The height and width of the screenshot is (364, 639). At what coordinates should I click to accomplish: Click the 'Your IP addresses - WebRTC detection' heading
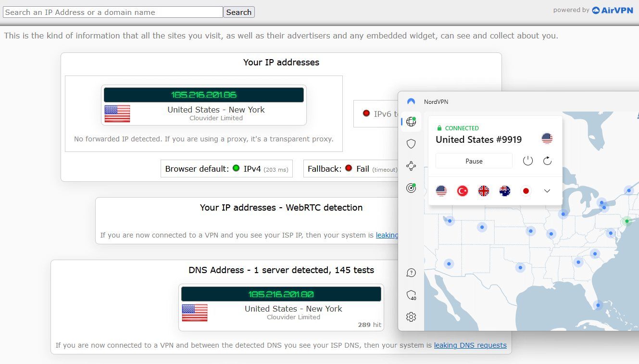click(x=281, y=208)
